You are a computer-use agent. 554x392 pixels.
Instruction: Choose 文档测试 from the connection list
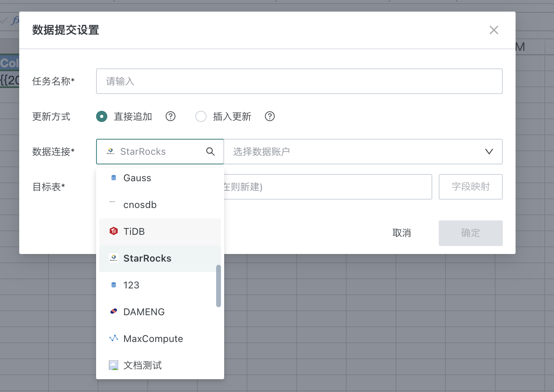160,366
